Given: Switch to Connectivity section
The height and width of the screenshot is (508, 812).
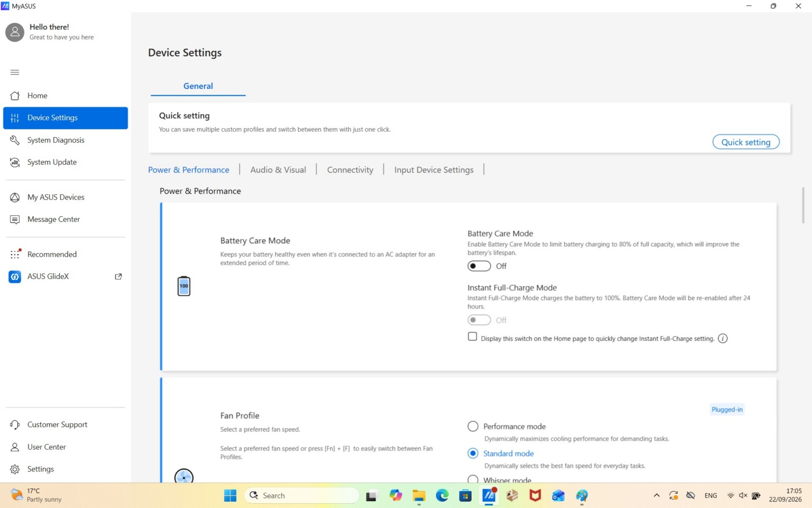Looking at the screenshot, I should [x=350, y=170].
